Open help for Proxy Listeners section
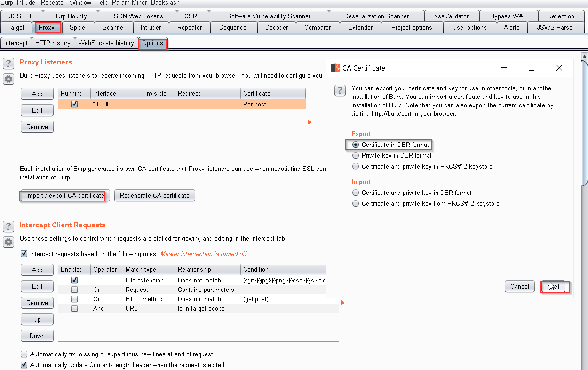The image size is (588, 370). point(8,64)
